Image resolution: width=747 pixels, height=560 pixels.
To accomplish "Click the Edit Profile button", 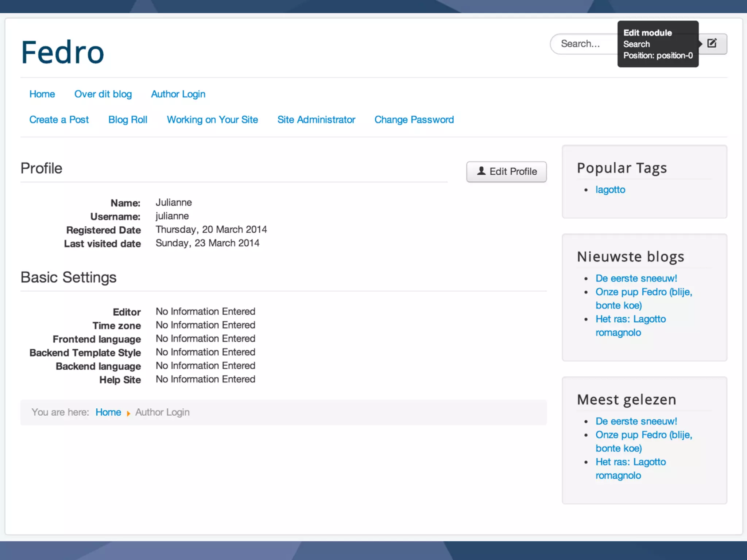I will tap(506, 171).
